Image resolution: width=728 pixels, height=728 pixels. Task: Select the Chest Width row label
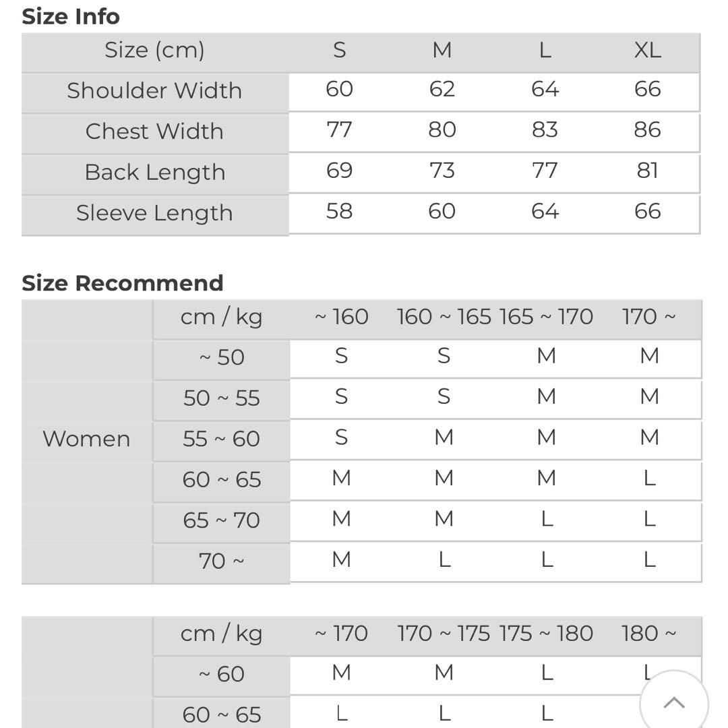coord(154,131)
